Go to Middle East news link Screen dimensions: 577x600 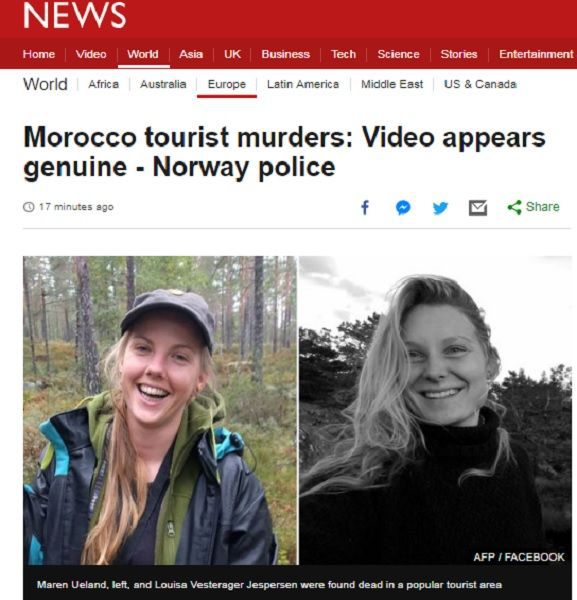[x=392, y=84]
